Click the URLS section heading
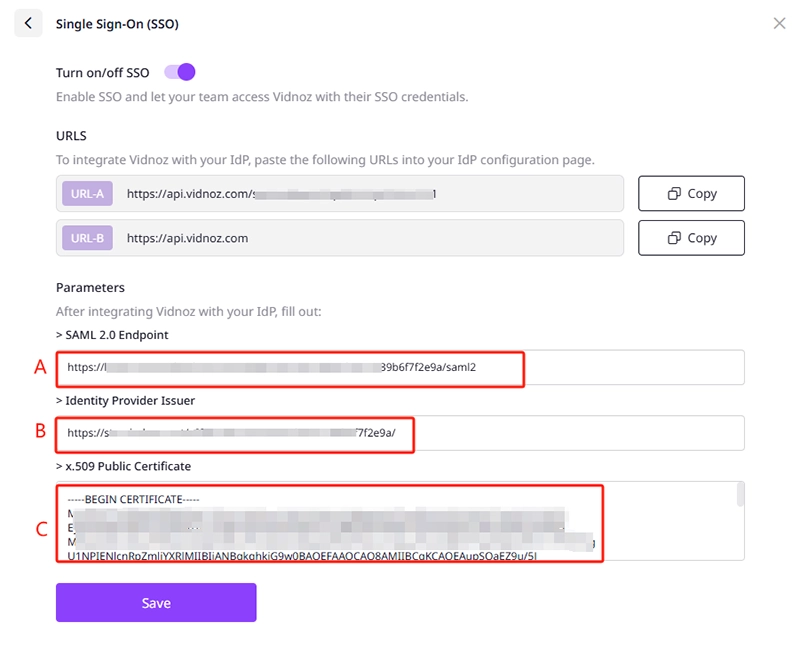 click(x=71, y=136)
